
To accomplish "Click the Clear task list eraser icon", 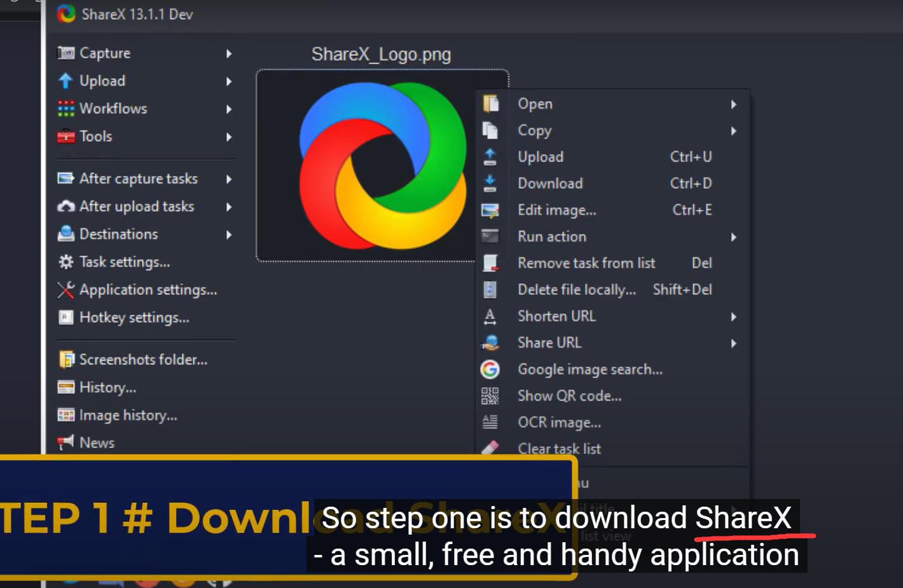I will tap(490, 448).
